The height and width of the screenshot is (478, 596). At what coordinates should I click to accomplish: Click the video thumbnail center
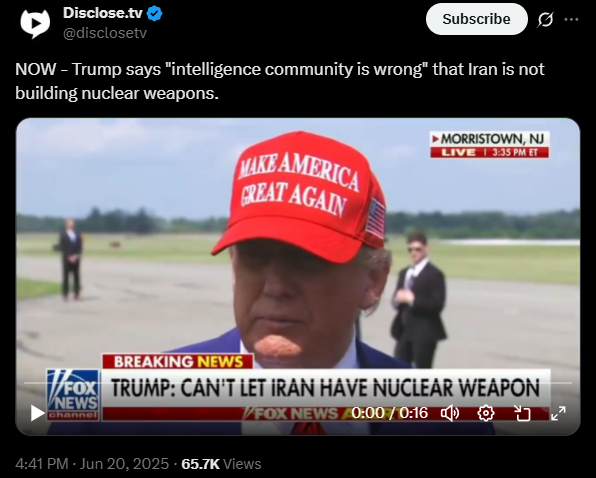(x=298, y=277)
